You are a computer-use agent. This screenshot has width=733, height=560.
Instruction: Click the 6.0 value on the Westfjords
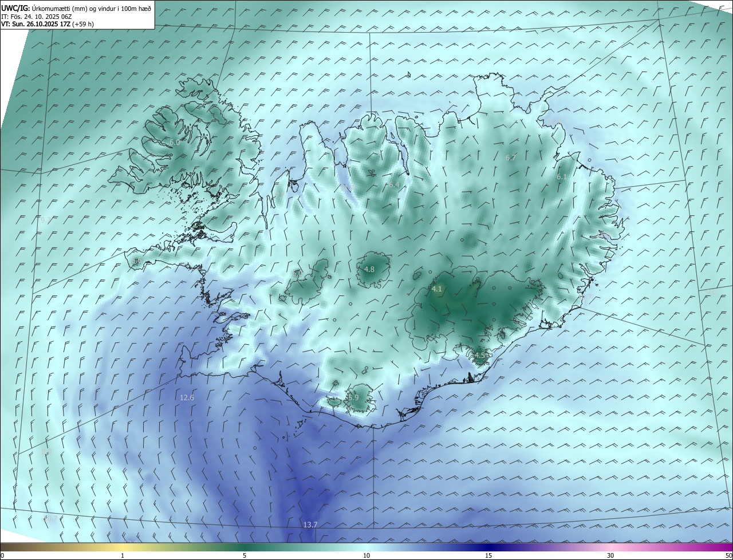pos(175,142)
